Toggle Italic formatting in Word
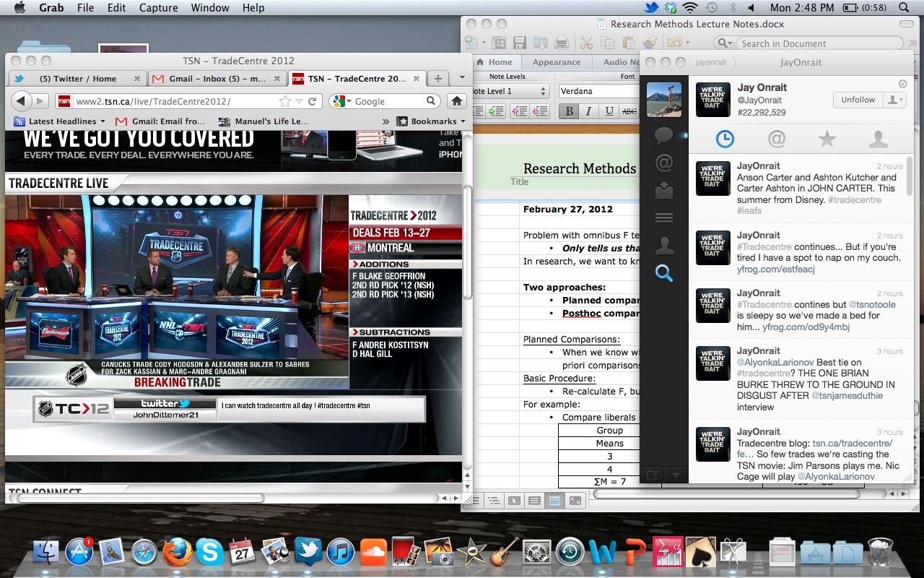924x578 pixels. coord(588,111)
